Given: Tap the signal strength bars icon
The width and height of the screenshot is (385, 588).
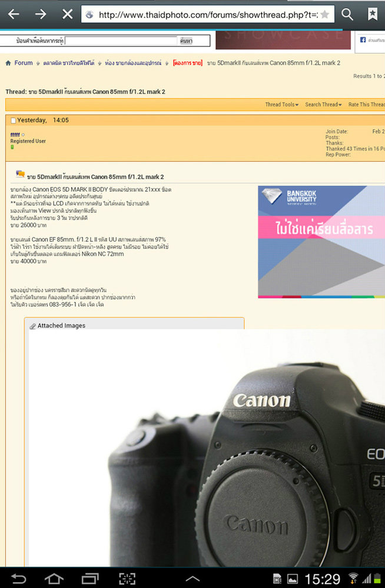Looking at the screenshot, I should 366,579.
